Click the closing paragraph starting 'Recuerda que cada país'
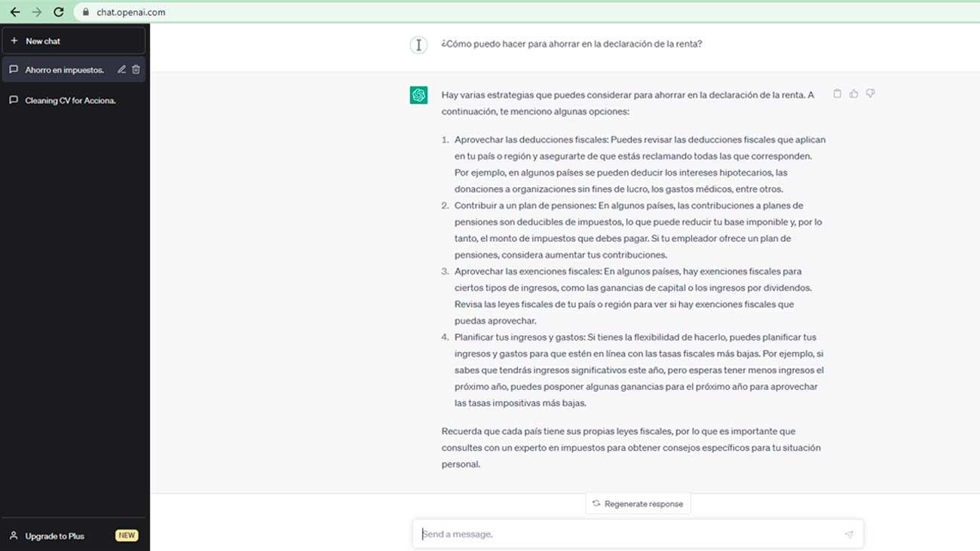Screen dimensions: 980x551 [631, 448]
